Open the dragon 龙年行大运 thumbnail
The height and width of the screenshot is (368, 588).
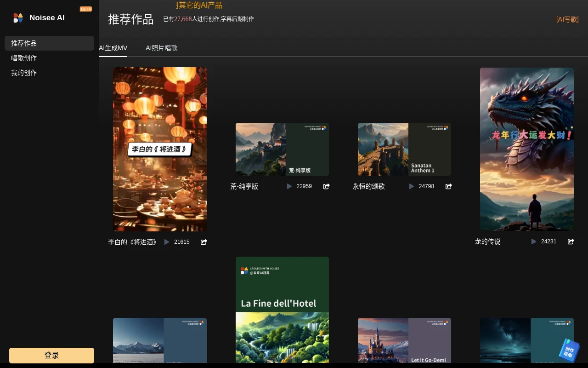click(x=526, y=149)
